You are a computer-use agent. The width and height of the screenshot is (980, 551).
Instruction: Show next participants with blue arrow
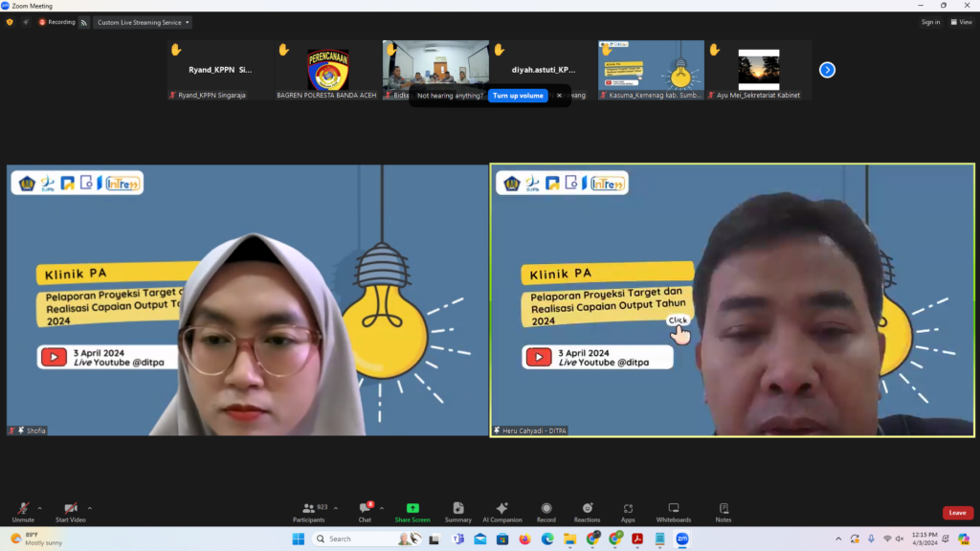pyautogui.click(x=827, y=70)
